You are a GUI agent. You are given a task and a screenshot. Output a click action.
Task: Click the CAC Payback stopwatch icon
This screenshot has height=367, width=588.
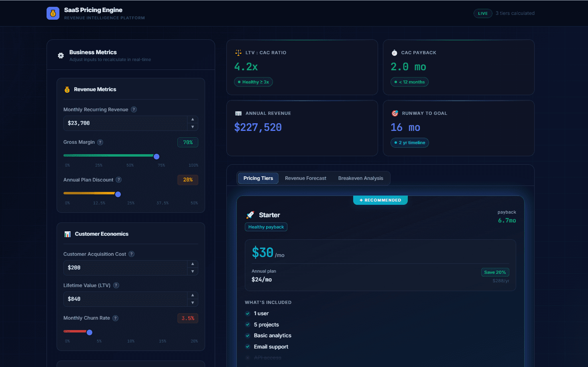tap(394, 53)
